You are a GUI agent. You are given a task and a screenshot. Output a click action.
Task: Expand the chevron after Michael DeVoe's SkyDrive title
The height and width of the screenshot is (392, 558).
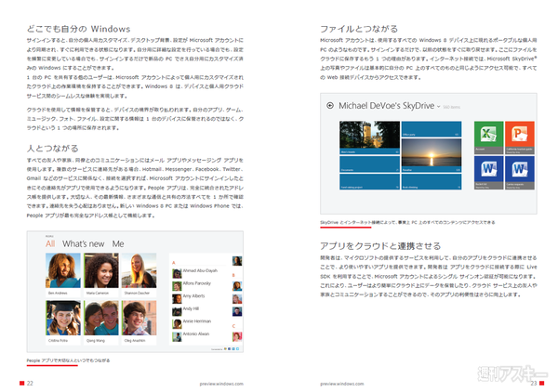(x=438, y=106)
